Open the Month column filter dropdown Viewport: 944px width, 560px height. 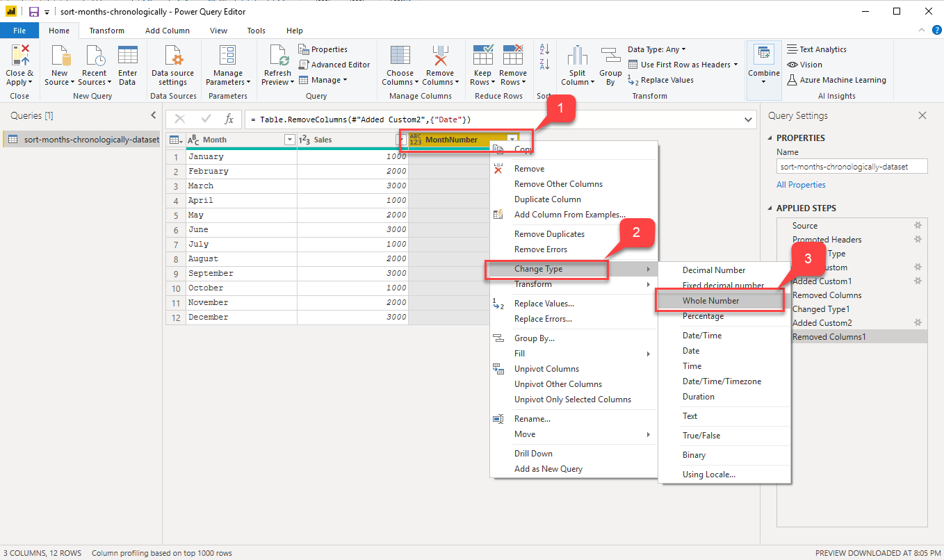point(290,140)
